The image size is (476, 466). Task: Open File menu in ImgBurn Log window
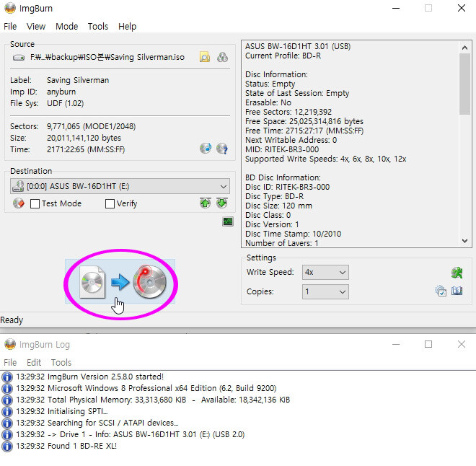pyautogui.click(x=10, y=362)
